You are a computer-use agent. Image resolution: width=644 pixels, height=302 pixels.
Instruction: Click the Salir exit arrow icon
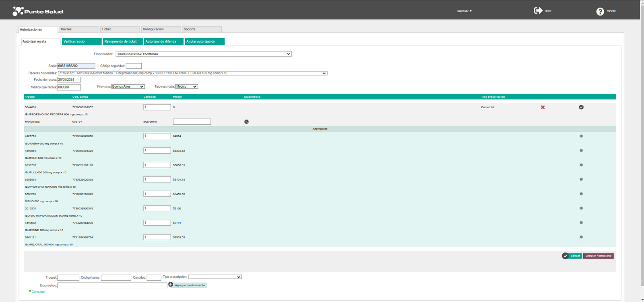click(538, 10)
